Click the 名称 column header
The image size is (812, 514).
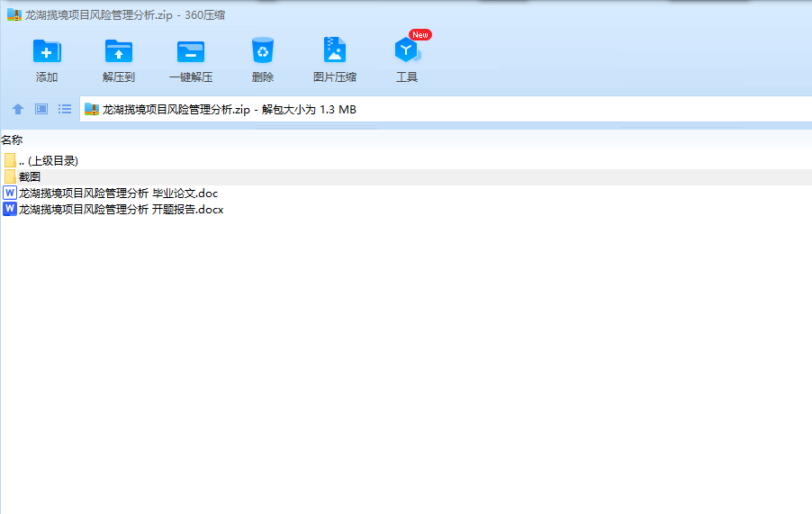[x=12, y=140]
